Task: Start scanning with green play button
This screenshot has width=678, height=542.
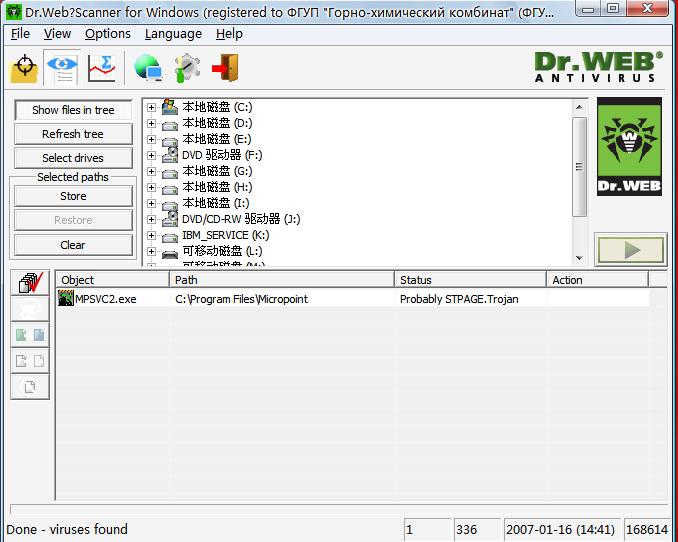Action: [631, 250]
